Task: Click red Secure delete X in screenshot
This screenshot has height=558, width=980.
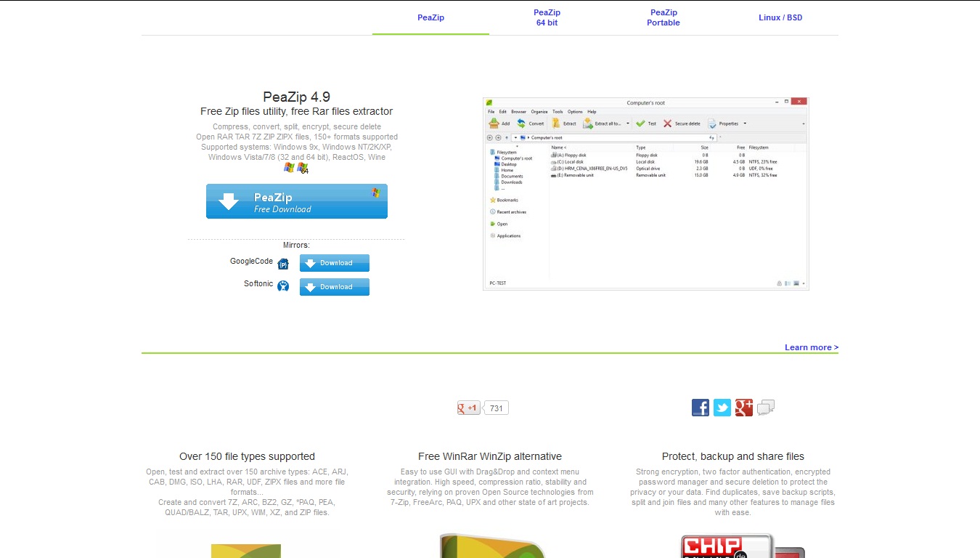Action: click(x=667, y=124)
